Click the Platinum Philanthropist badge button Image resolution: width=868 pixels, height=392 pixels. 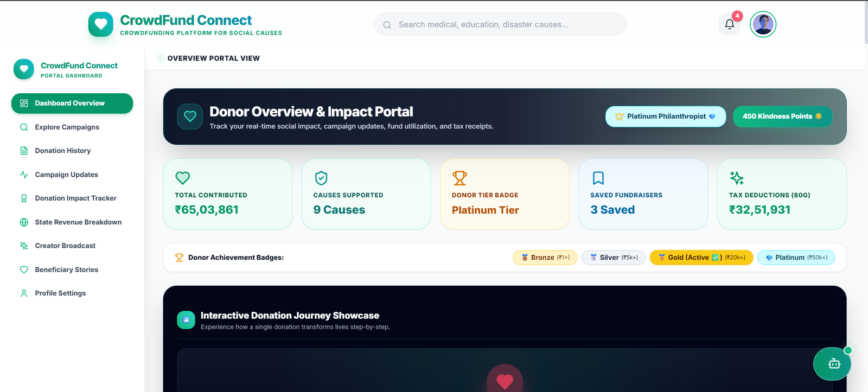(x=666, y=117)
